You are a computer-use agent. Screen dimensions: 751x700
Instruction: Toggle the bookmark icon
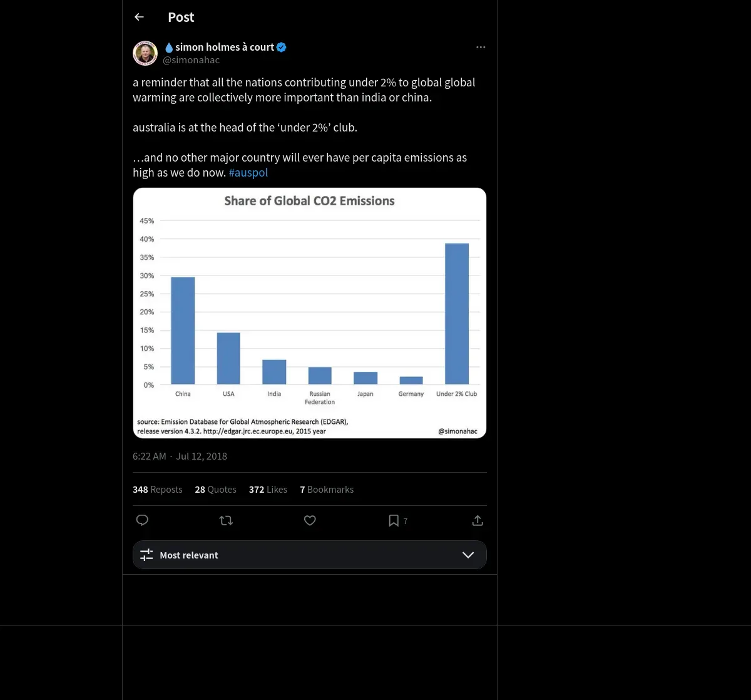click(394, 520)
